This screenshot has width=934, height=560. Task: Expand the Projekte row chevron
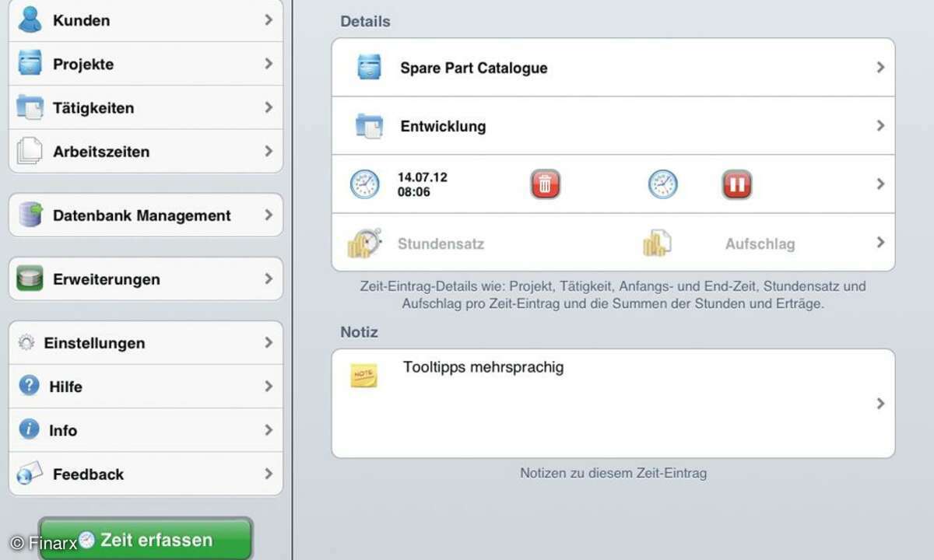pyautogui.click(x=269, y=63)
